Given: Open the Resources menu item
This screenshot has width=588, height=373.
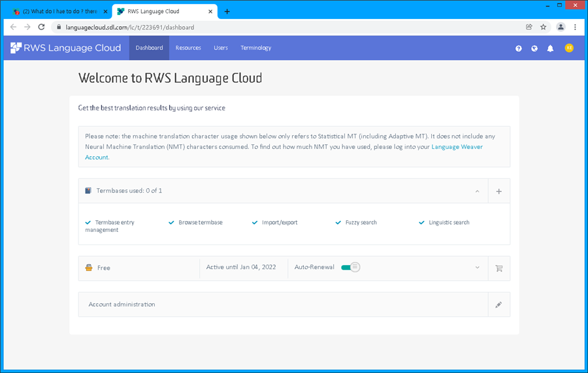Looking at the screenshot, I should (188, 48).
